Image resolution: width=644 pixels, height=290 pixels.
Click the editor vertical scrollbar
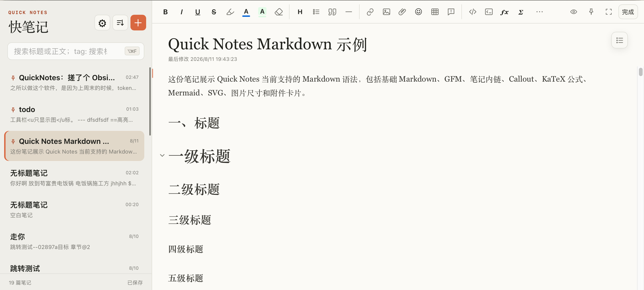point(641,72)
